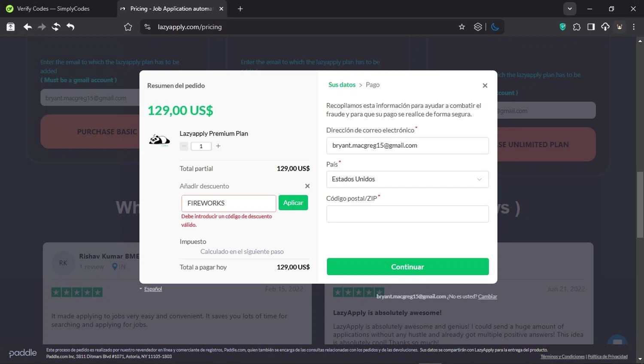
Task: Go forward with the browser forward arrow
Action: [42, 27]
